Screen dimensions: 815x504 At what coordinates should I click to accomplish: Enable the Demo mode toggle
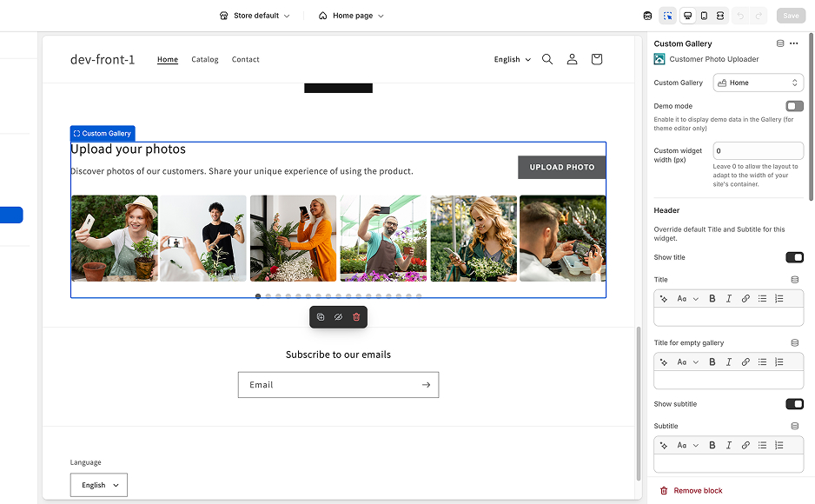pos(794,106)
